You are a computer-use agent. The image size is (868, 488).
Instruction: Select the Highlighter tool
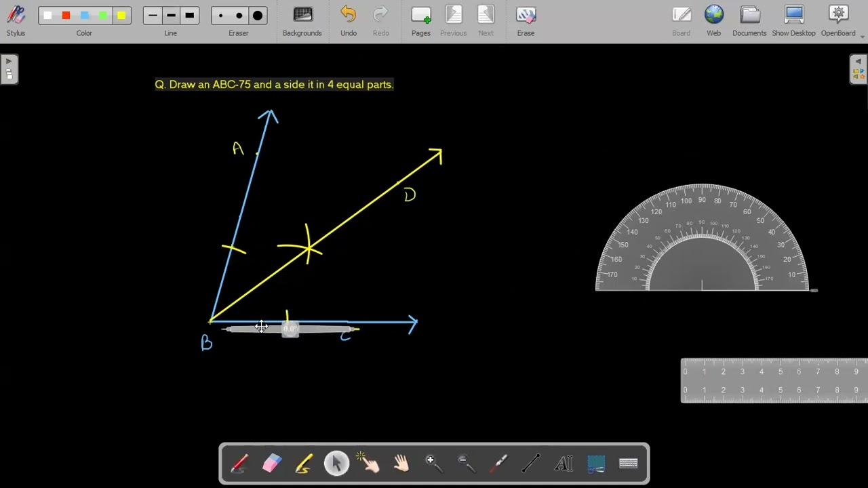click(x=304, y=464)
